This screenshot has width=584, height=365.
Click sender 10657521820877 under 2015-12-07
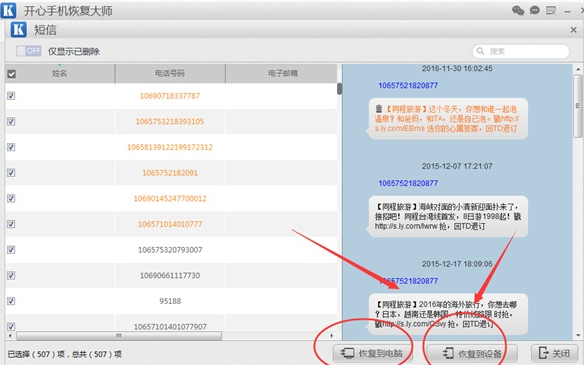pos(408,183)
